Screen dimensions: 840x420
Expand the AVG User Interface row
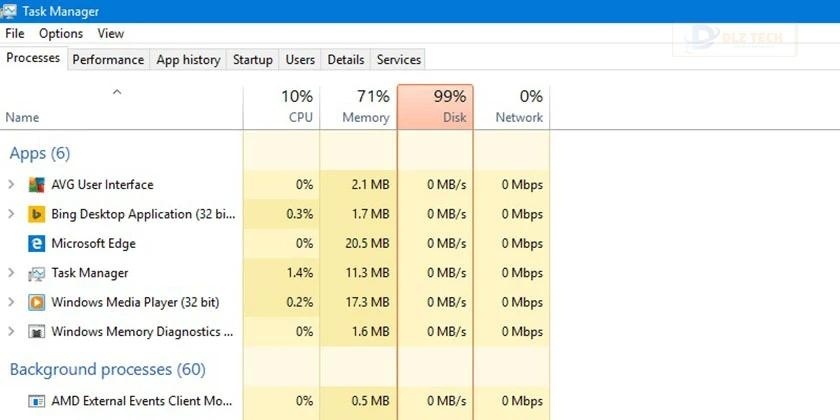(11, 185)
